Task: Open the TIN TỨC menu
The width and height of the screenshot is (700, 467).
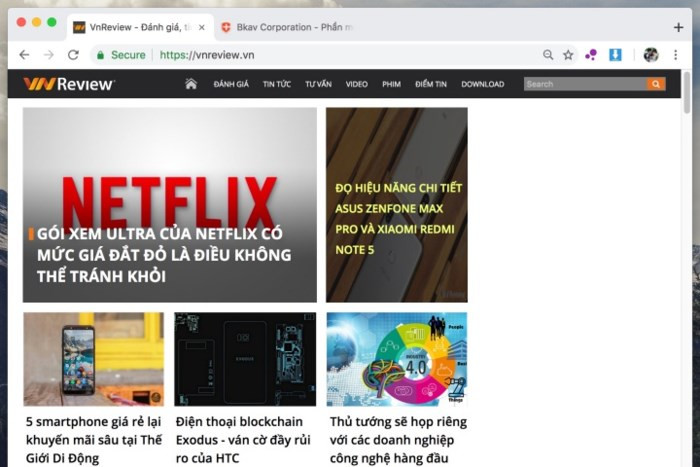Action: [x=277, y=84]
